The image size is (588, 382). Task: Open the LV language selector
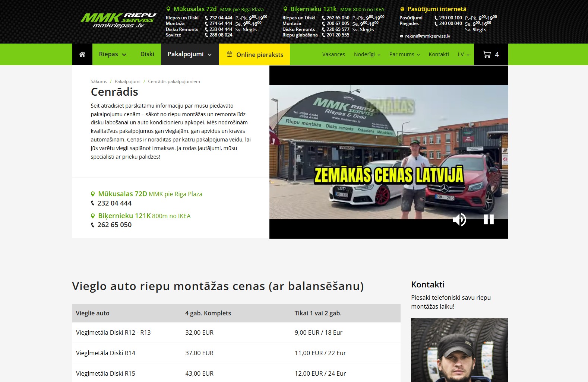tap(464, 54)
